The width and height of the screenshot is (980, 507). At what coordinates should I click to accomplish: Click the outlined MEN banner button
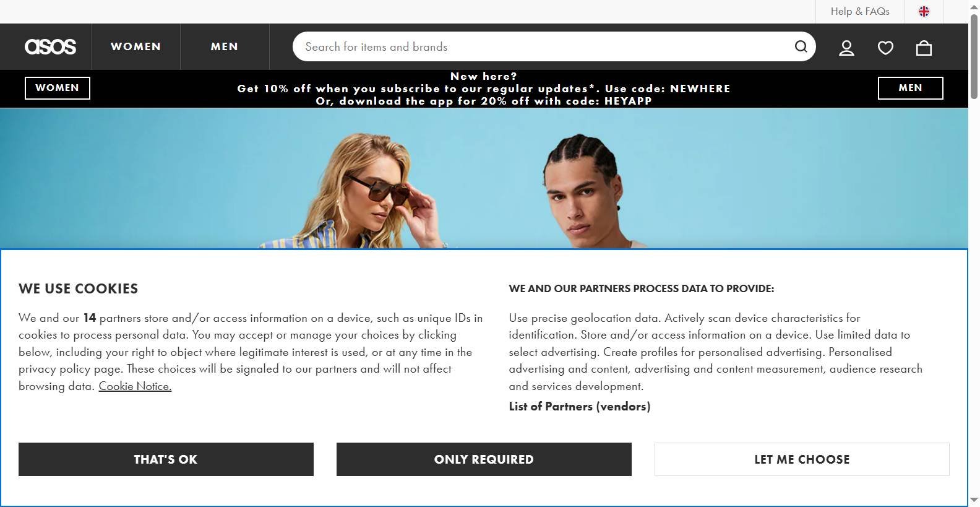(x=910, y=88)
